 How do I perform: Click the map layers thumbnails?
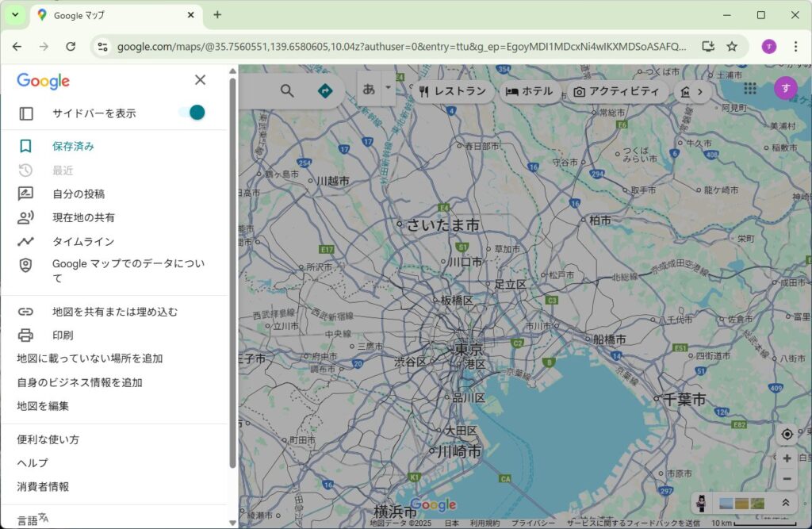pos(742,503)
